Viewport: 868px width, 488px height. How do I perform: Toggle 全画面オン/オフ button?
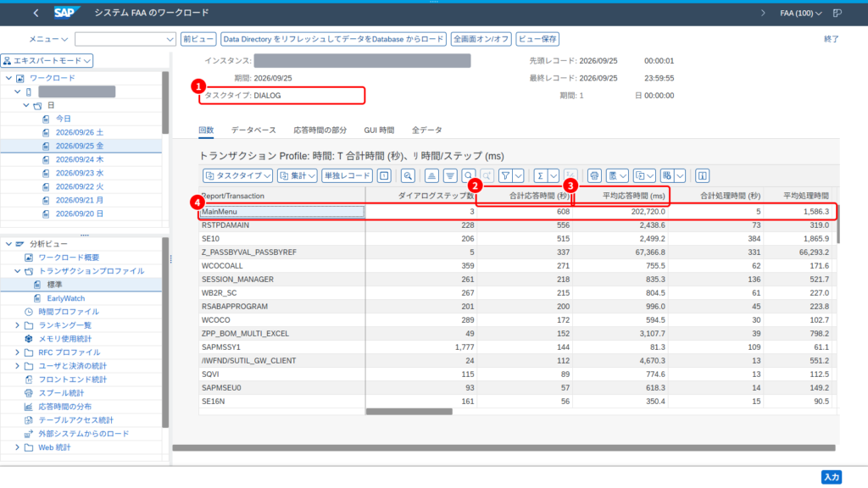[x=481, y=39]
